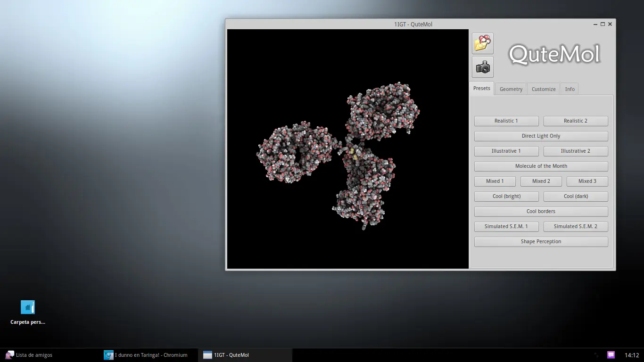Take a snapshot with the camera tool
Viewport: 644px width, 362px height.
click(482, 66)
